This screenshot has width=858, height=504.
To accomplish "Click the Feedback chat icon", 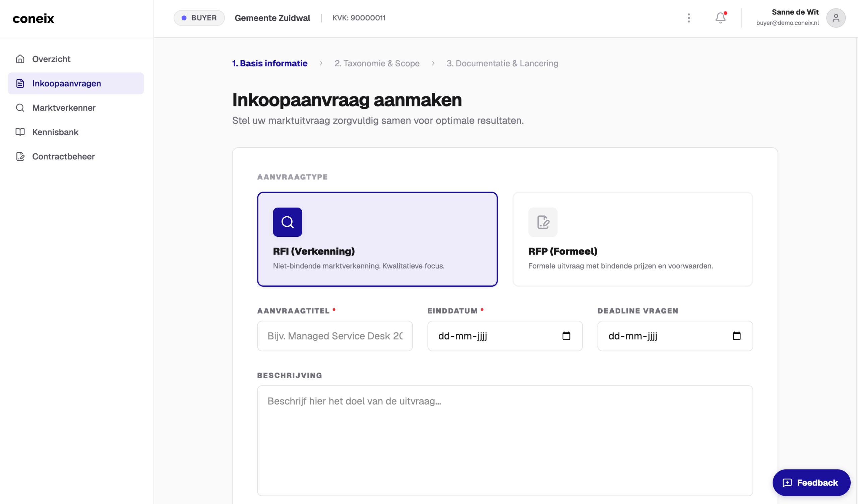I will [x=787, y=483].
